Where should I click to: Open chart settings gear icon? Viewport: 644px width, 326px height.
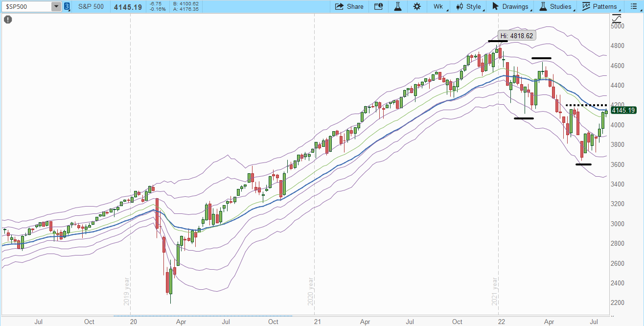(417, 6)
